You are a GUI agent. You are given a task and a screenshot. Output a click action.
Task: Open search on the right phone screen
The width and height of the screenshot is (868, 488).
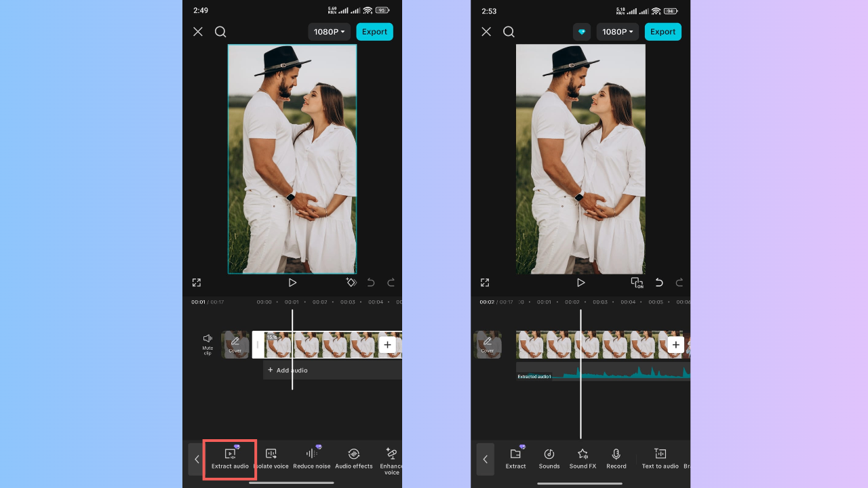[509, 32]
